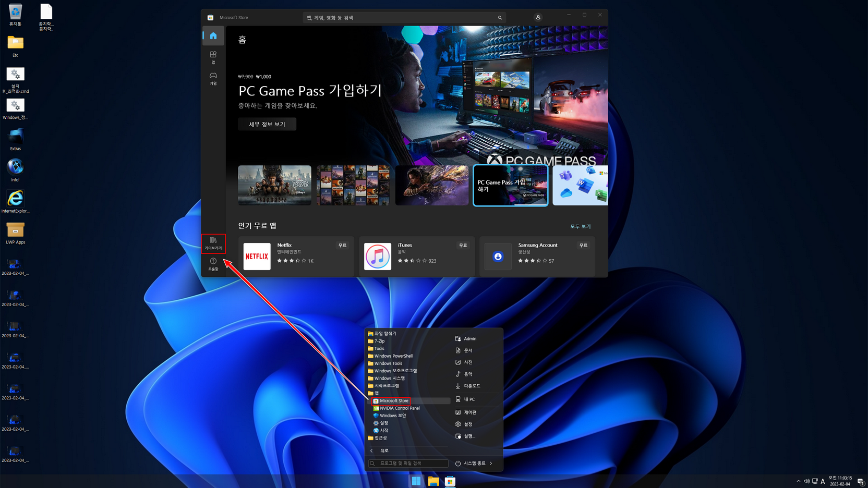The image size is (868, 488).
Task: Open the Netflix app card
Action: tap(296, 256)
